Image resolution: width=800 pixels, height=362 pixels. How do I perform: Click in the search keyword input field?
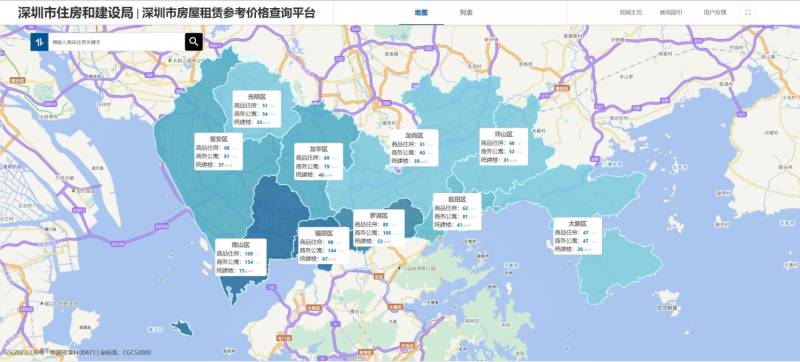coord(117,42)
